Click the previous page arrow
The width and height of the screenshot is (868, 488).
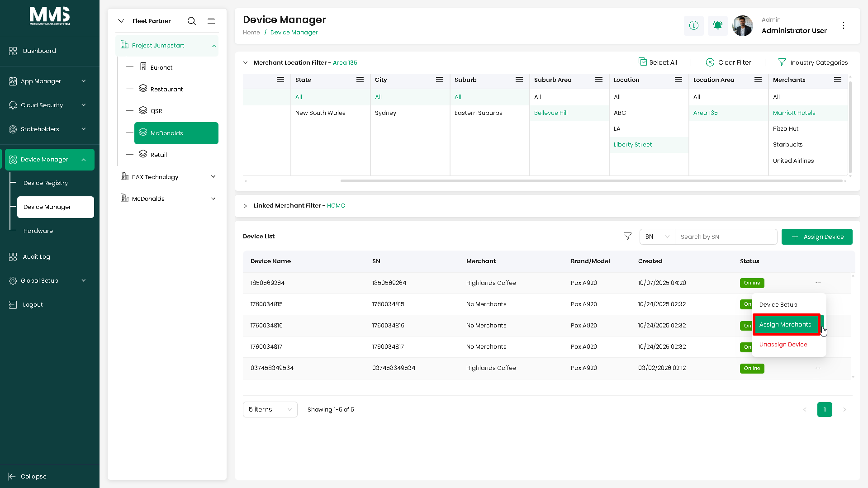point(805,409)
